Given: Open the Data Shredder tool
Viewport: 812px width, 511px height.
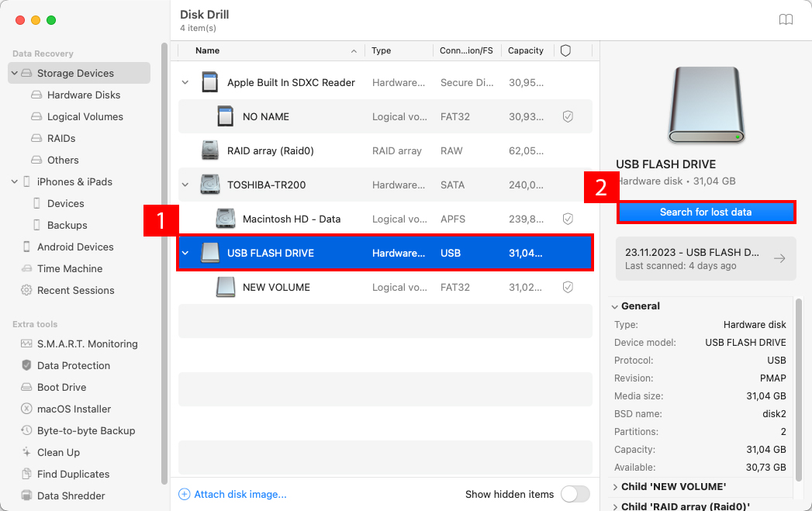Looking at the screenshot, I should 71,495.
